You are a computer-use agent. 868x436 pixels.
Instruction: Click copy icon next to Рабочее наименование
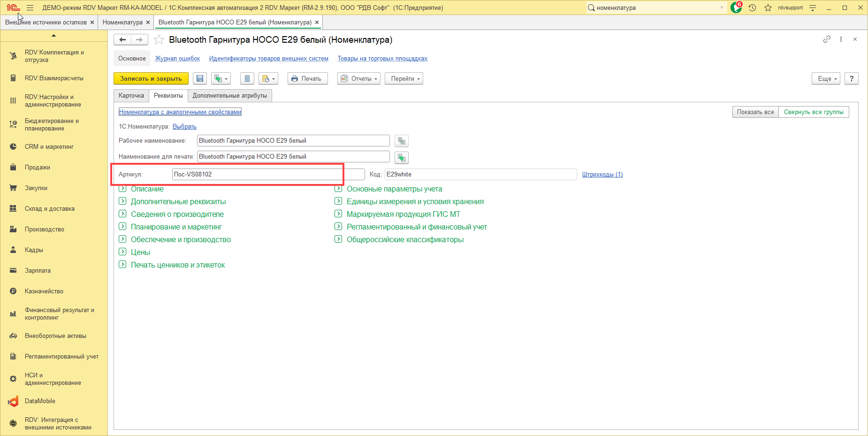[401, 141]
